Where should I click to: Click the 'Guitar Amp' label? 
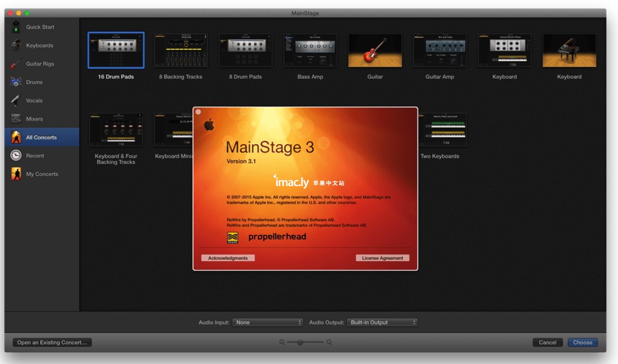[x=440, y=77]
